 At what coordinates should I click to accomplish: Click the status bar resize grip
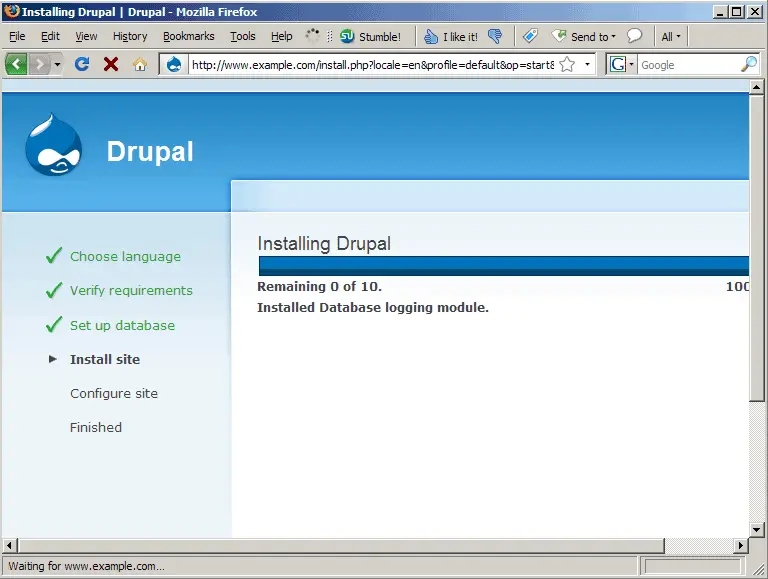point(758,569)
